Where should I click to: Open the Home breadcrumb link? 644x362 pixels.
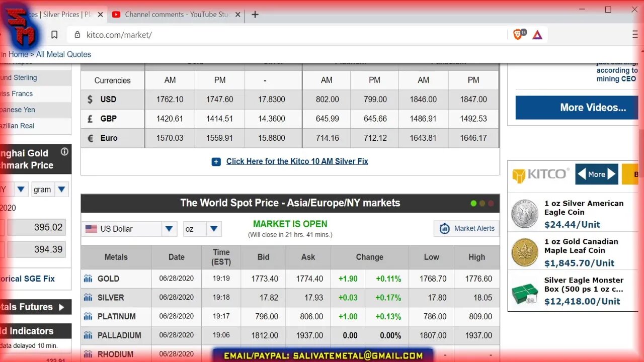coord(18,54)
